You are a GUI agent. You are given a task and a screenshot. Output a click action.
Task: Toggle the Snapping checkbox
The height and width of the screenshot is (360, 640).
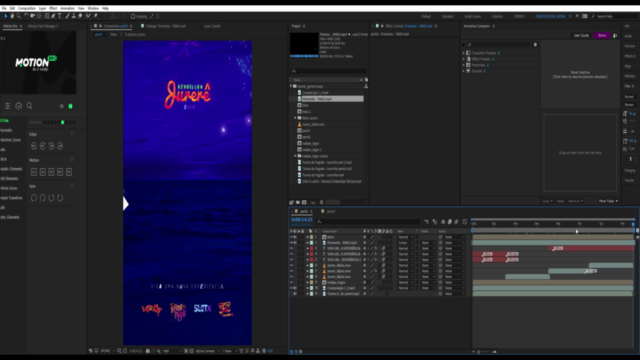point(133,16)
